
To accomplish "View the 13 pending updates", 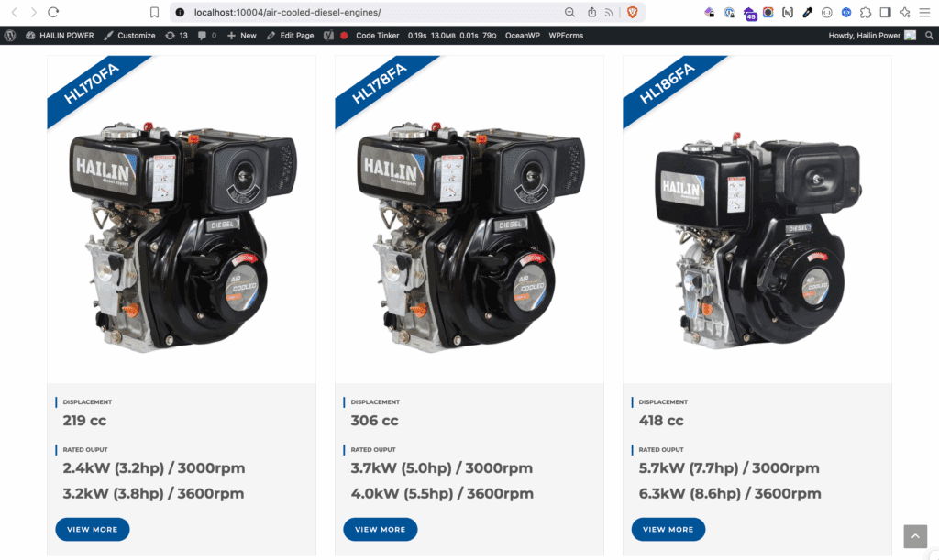I will 177,36.
